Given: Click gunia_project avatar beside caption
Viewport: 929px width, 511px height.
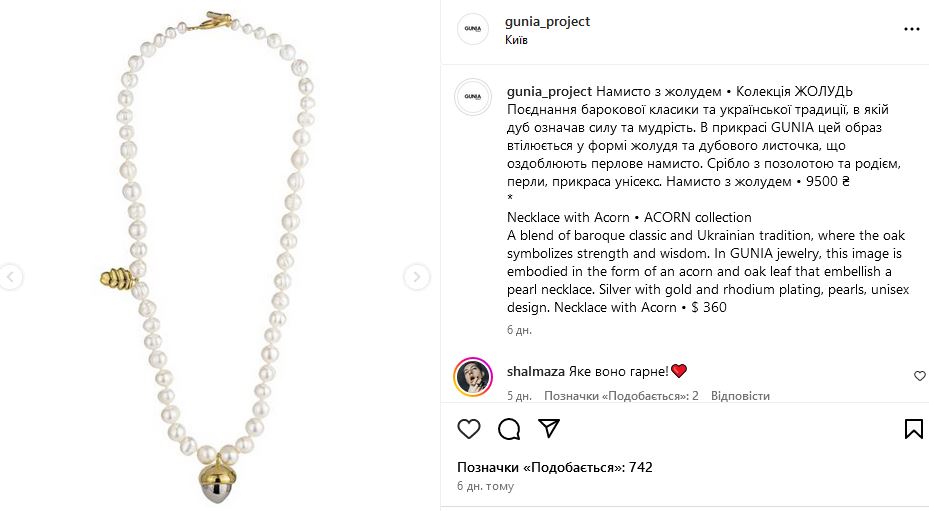Looking at the screenshot, I should click(473, 96).
